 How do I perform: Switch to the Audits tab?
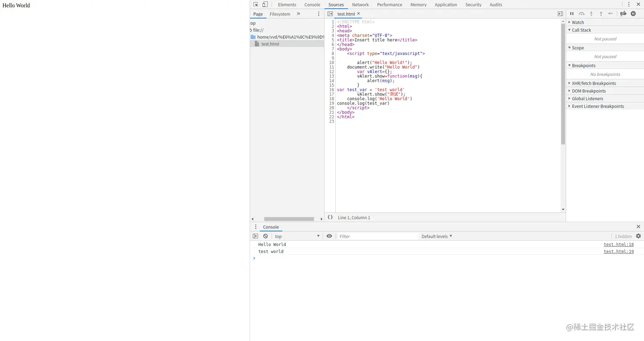pos(496,5)
